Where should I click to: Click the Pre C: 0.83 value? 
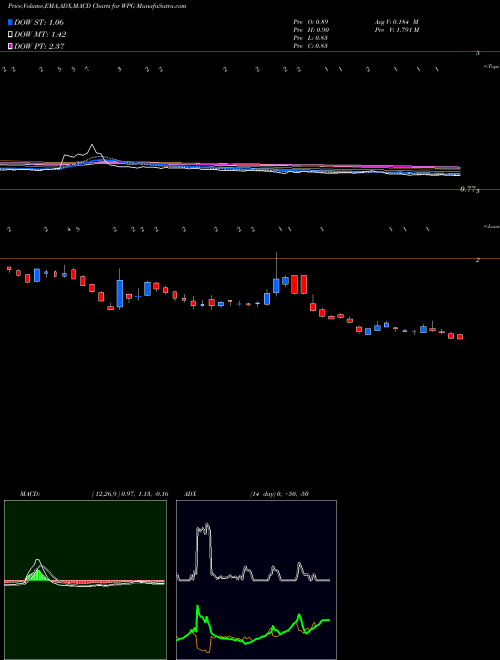click(x=311, y=46)
